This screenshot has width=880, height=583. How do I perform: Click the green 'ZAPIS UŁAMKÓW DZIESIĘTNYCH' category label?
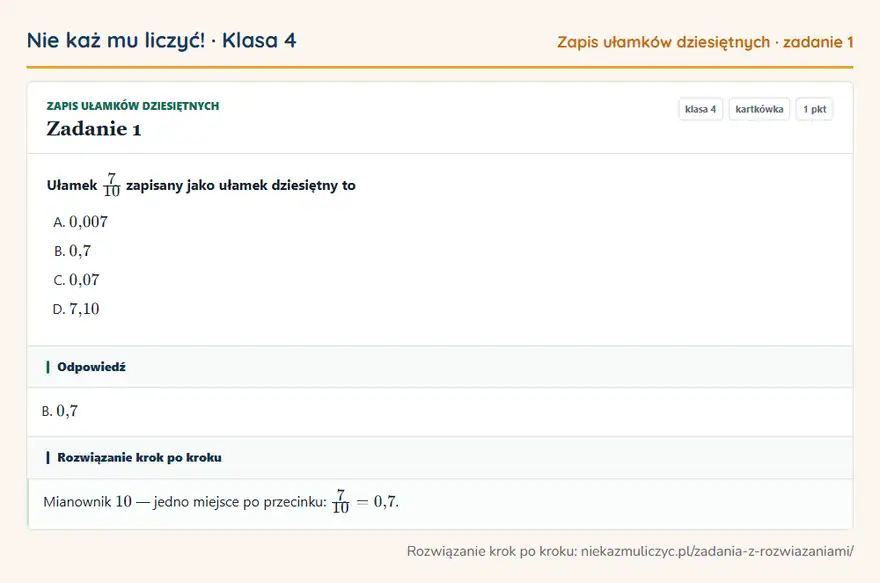pyautogui.click(x=133, y=106)
